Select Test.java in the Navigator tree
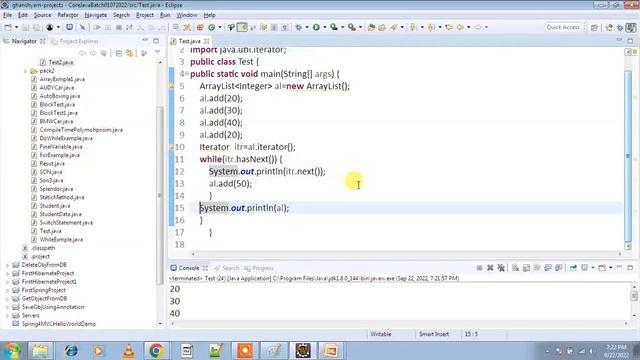 point(51,231)
